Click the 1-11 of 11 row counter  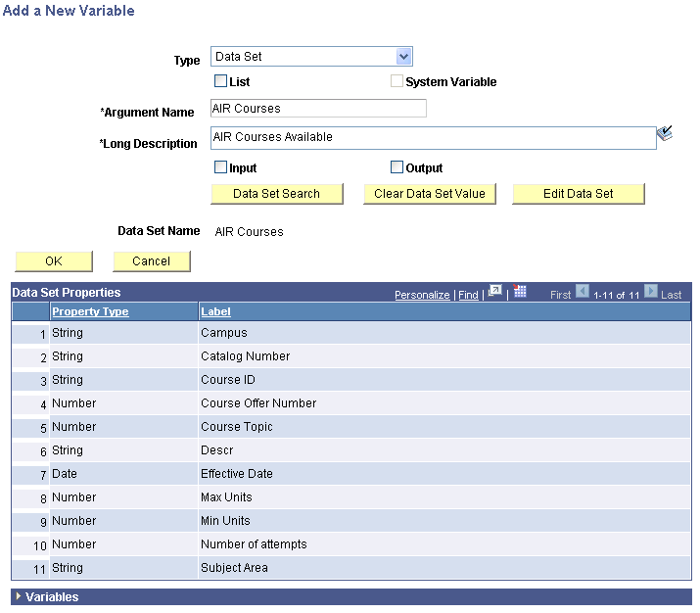tap(617, 295)
